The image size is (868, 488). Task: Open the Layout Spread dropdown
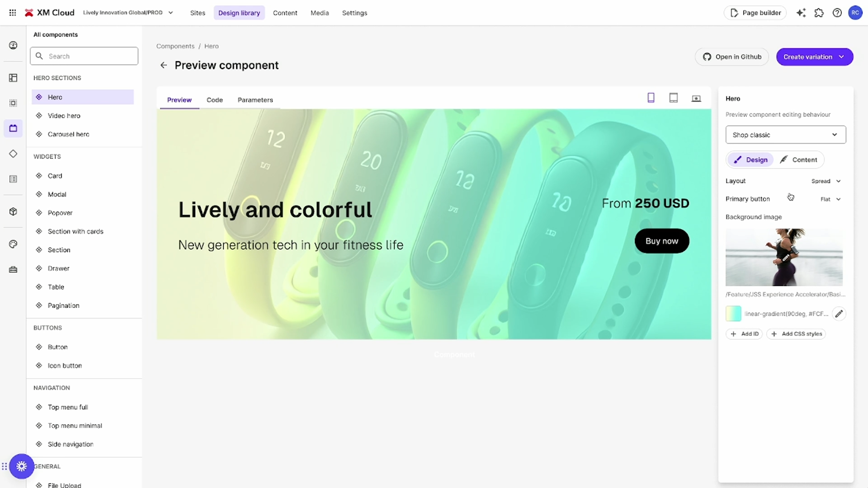click(x=826, y=181)
